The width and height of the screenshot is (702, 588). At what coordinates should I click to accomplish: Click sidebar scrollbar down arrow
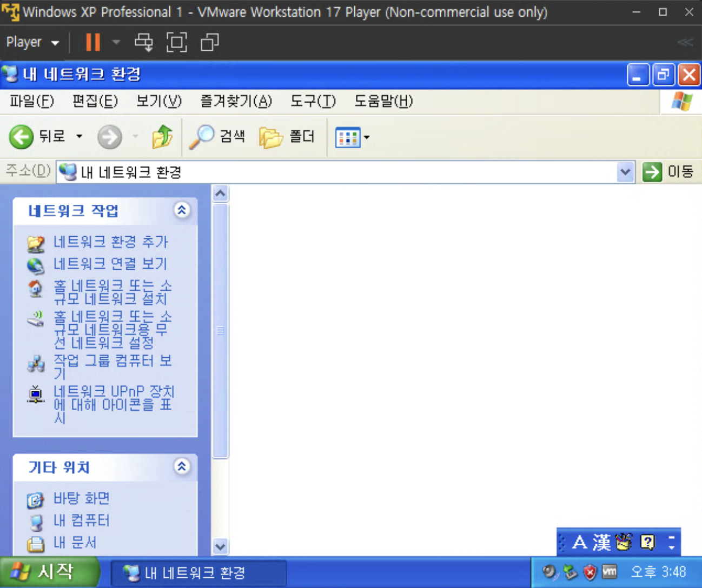coord(220,546)
